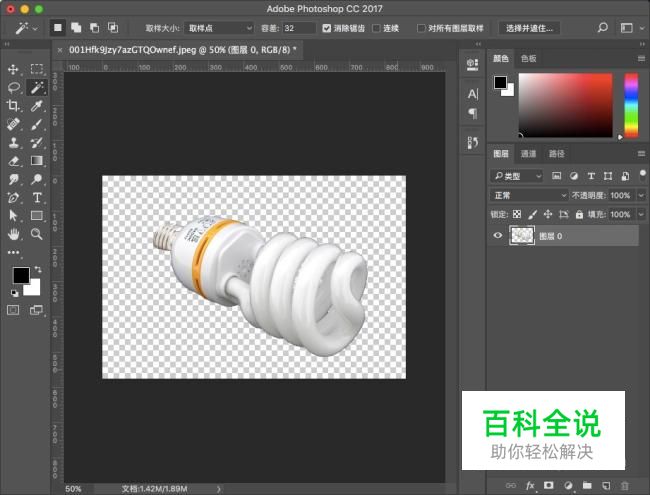Screen dimensions: 650x495
Task: Delete layer using trash icon
Action: [x=626, y=485]
